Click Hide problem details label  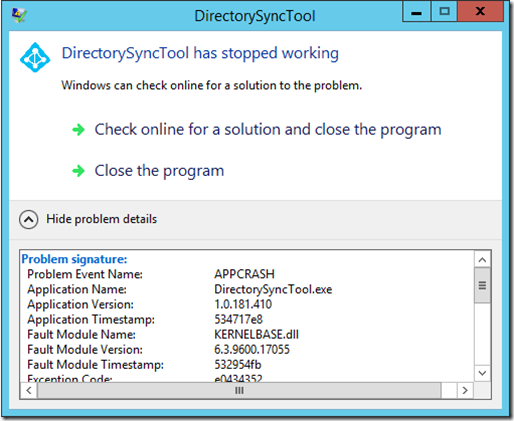[x=102, y=219]
